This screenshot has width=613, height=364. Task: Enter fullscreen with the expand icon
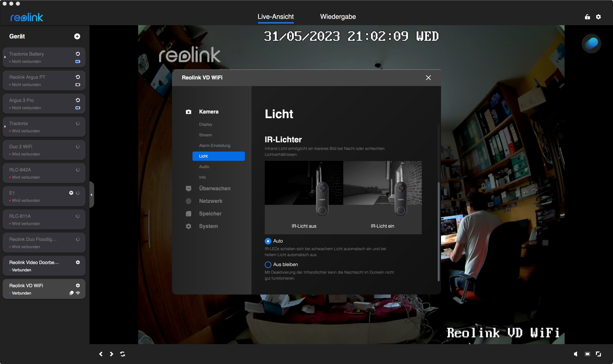coord(598,354)
